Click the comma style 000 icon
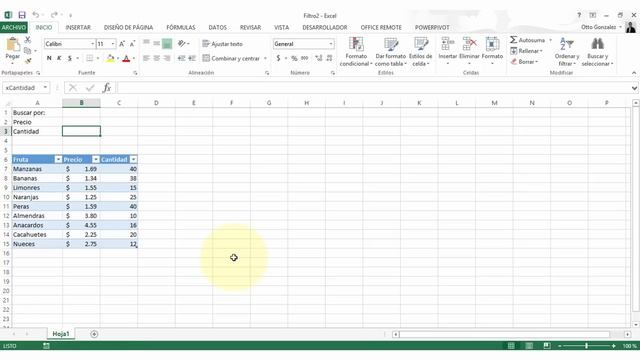 coord(304,58)
